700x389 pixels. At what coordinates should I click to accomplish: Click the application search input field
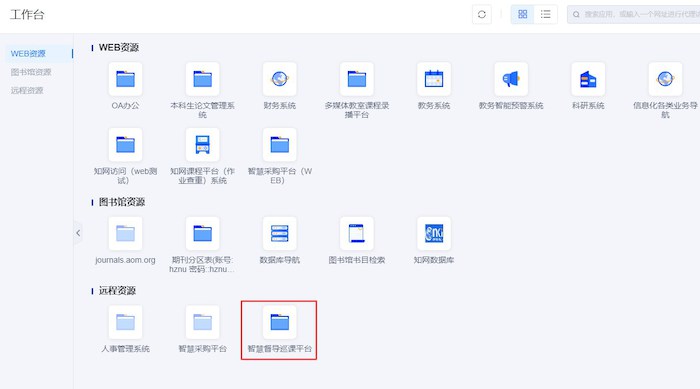pos(633,14)
